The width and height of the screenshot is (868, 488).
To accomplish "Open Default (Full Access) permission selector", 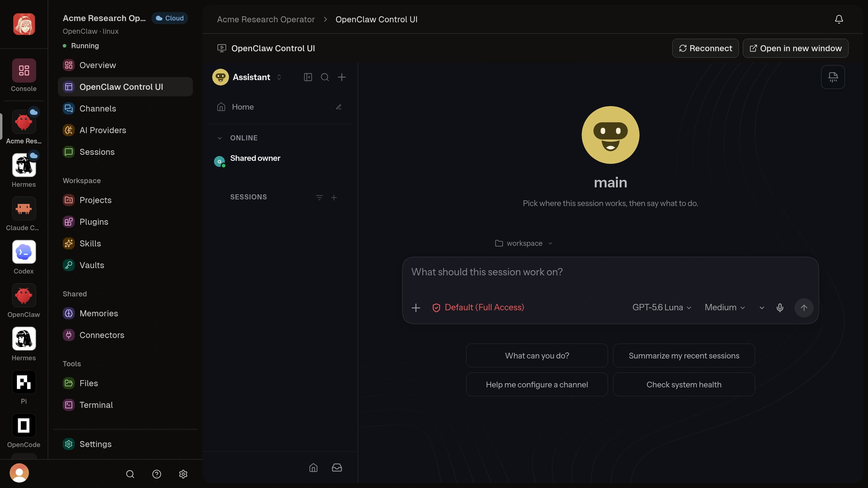I will pos(478,308).
